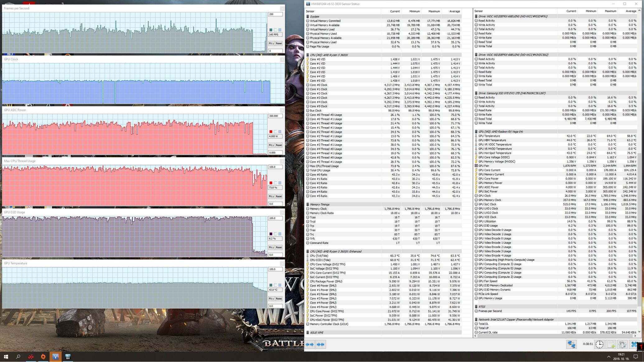Select the System section header icon
644x362 pixels.
tap(308, 16)
